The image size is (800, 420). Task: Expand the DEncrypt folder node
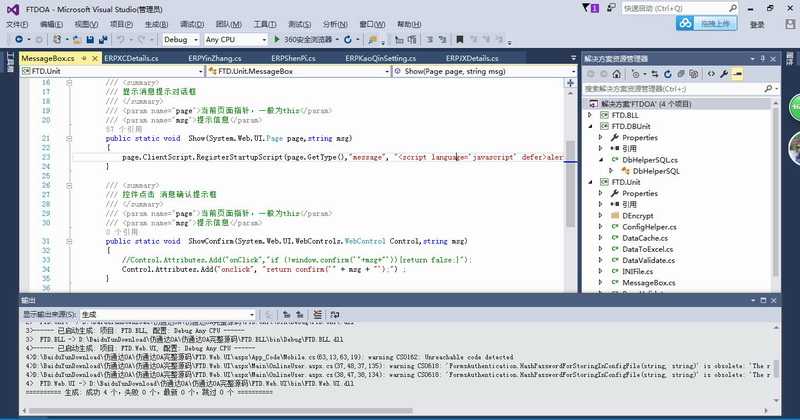[601, 216]
